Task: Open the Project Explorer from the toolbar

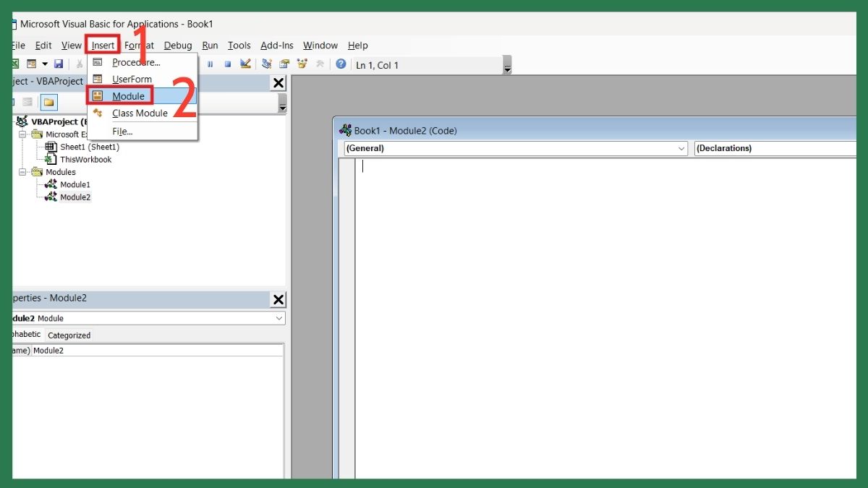Action: pyautogui.click(x=266, y=64)
